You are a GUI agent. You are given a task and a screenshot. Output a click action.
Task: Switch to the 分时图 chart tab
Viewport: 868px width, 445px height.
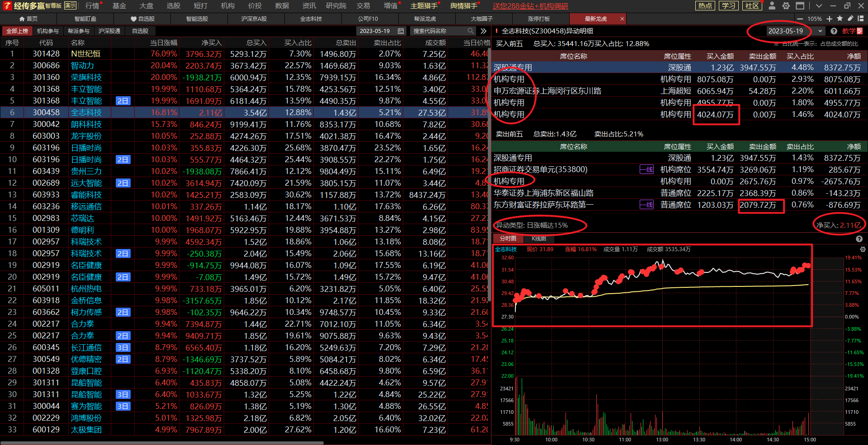pos(508,238)
